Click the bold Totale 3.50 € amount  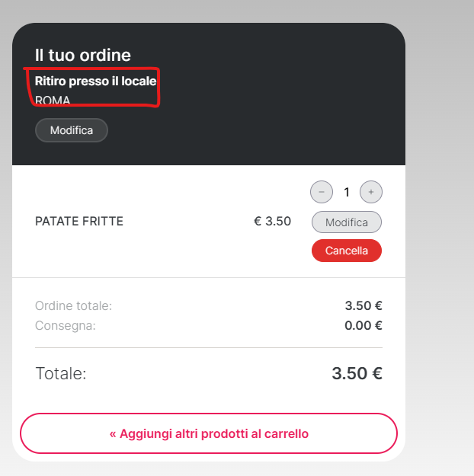[357, 374]
